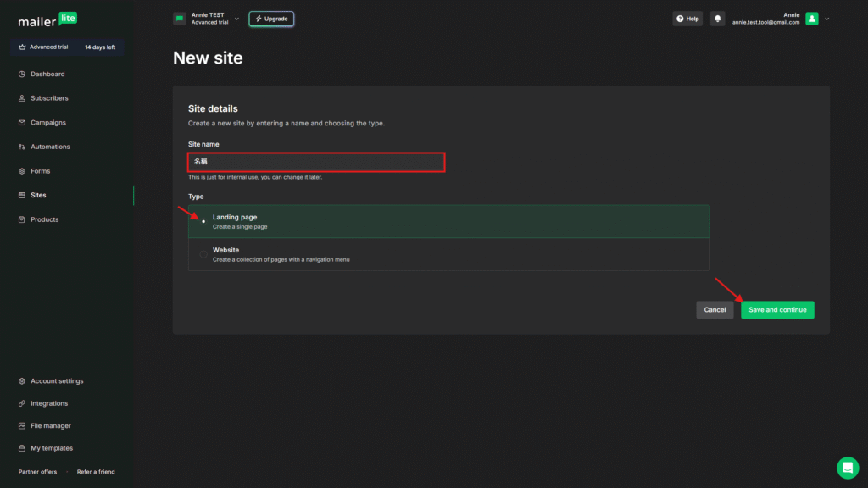Click the Subscribers person icon
868x488 pixels.
click(22, 98)
